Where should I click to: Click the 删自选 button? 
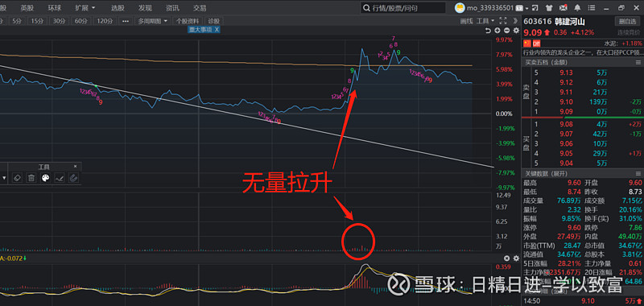(x=627, y=22)
